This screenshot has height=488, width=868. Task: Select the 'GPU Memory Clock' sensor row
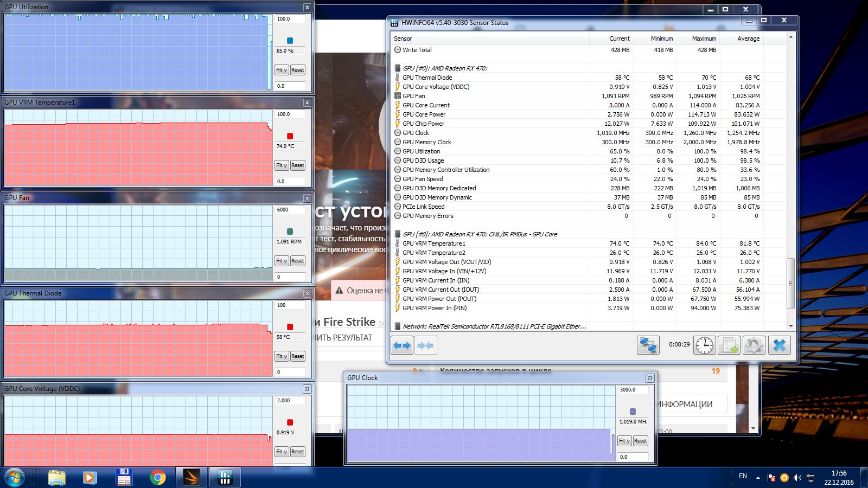click(x=589, y=142)
